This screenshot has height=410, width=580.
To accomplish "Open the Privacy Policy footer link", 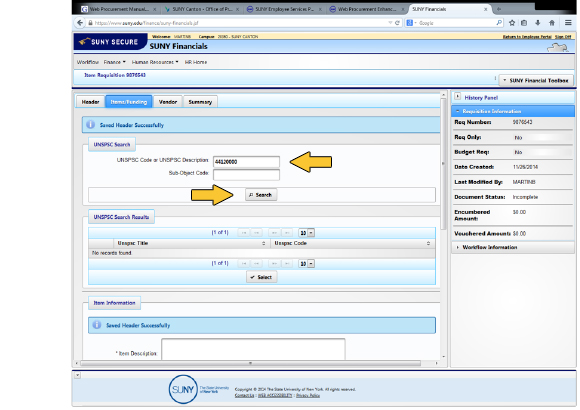I will (x=308, y=396).
